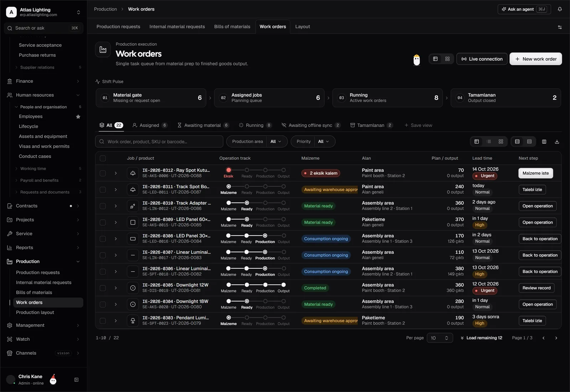Check the select-all checkbox in table header
The image size is (570, 392).
tap(103, 158)
